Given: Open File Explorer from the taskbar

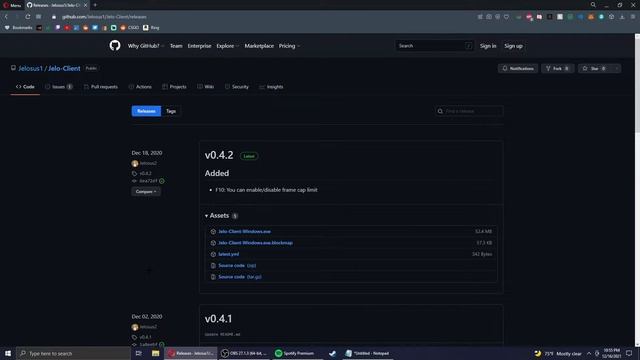Looking at the screenshot, I should pyautogui.click(x=156, y=353).
